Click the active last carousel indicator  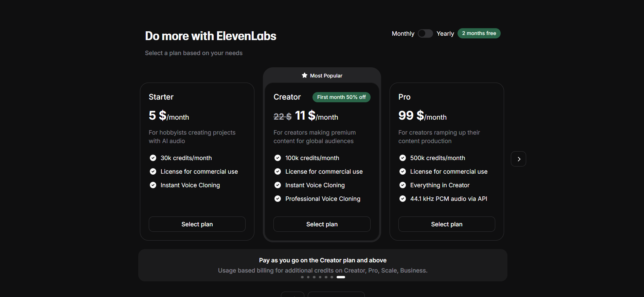coord(341,277)
